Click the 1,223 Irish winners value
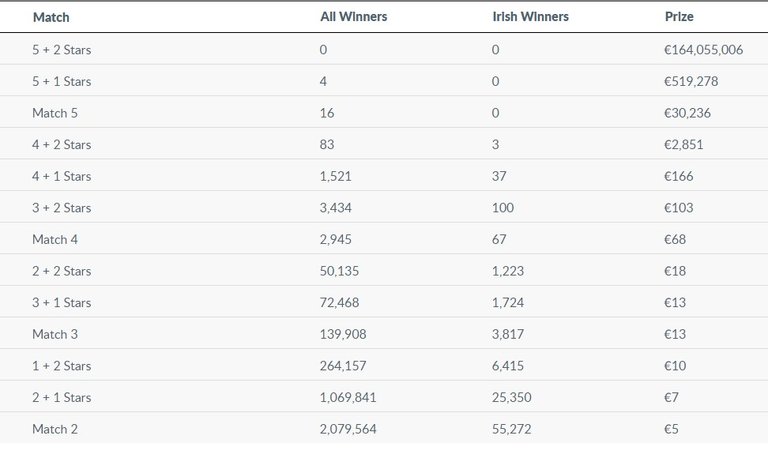 [508, 271]
